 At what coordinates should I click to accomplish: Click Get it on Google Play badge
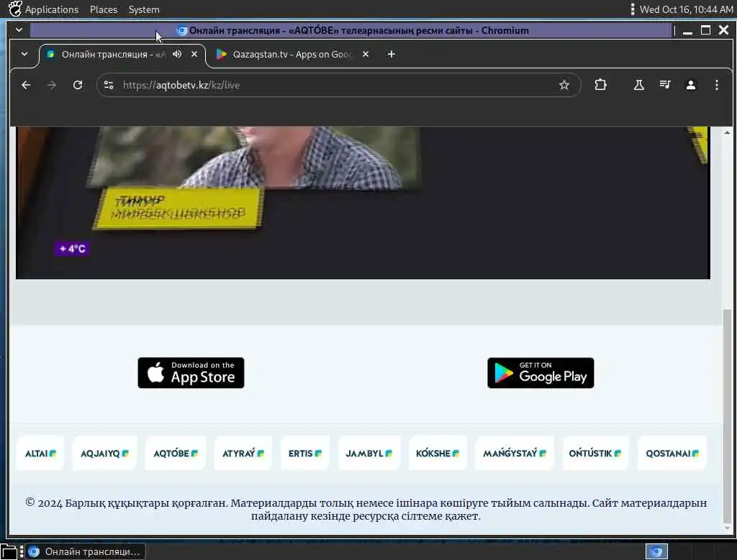541,373
